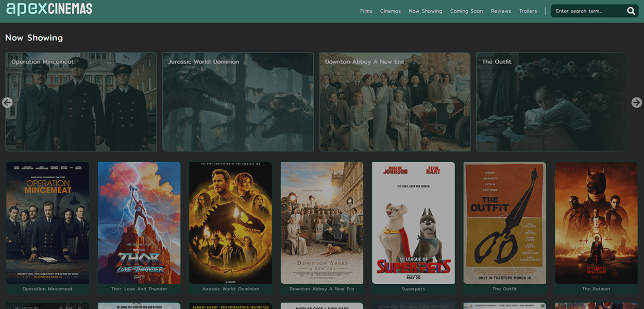The image size is (644, 309).
Task: Go to previous carousel slide arrow
Action: pyautogui.click(x=7, y=102)
